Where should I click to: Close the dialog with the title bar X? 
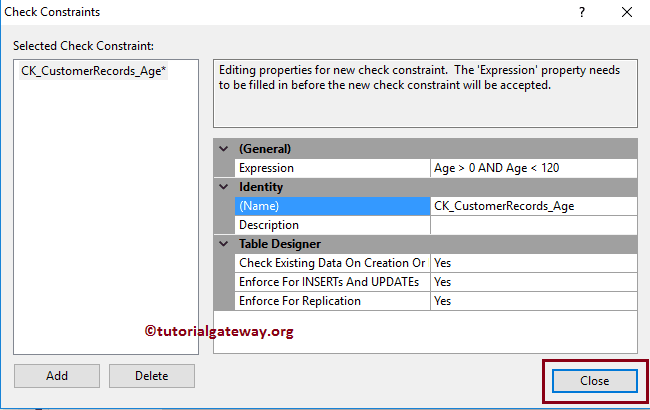tap(627, 12)
